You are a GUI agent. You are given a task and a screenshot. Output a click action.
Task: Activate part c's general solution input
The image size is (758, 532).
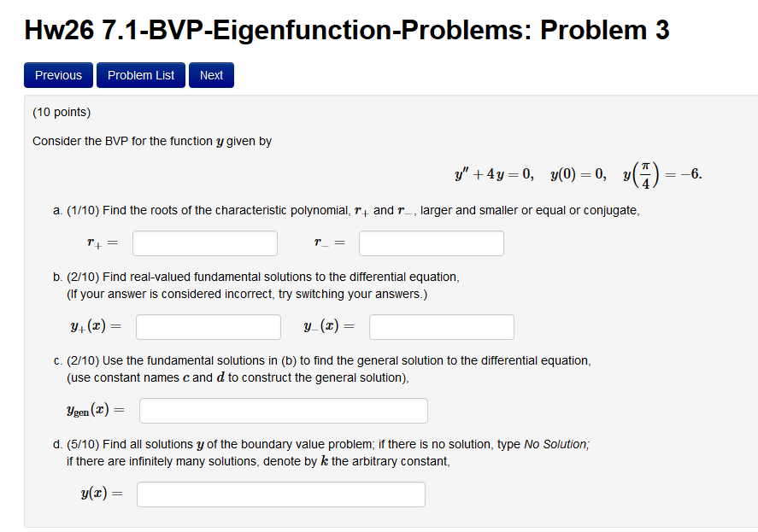point(283,410)
